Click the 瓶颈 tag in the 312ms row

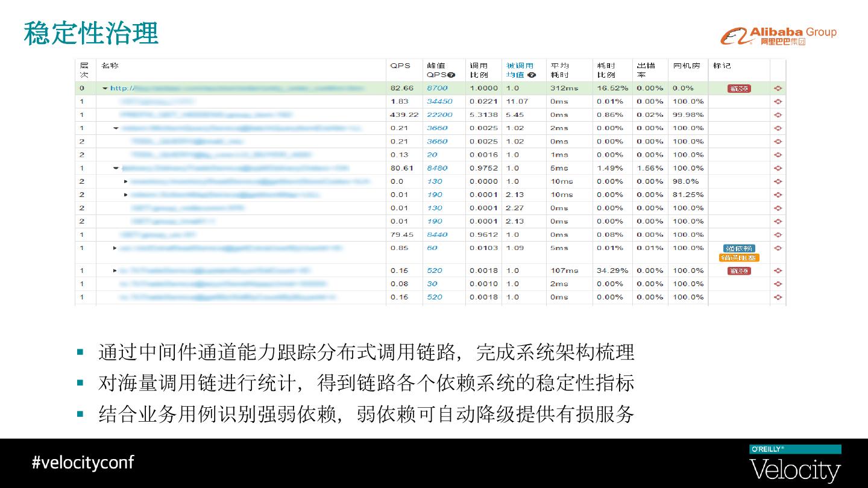point(739,89)
